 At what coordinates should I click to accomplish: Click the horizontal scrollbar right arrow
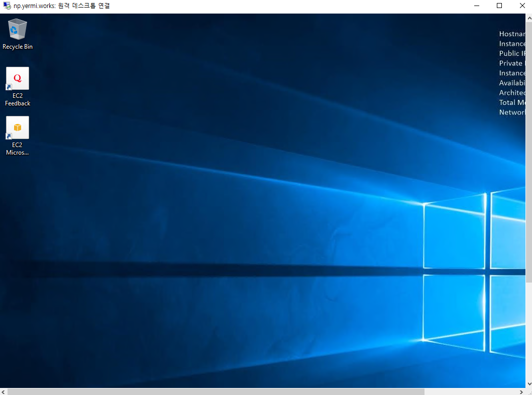[x=521, y=391]
